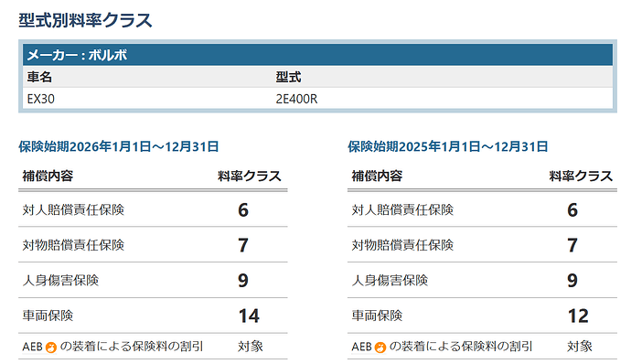Click 2025 対人賠償 class value 6

pos(572,210)
